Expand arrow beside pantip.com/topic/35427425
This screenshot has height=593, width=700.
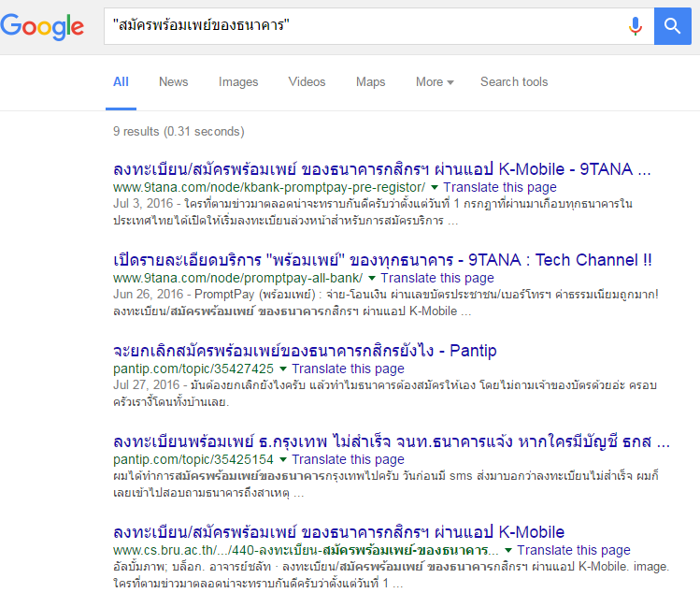(x=282, y=369)
